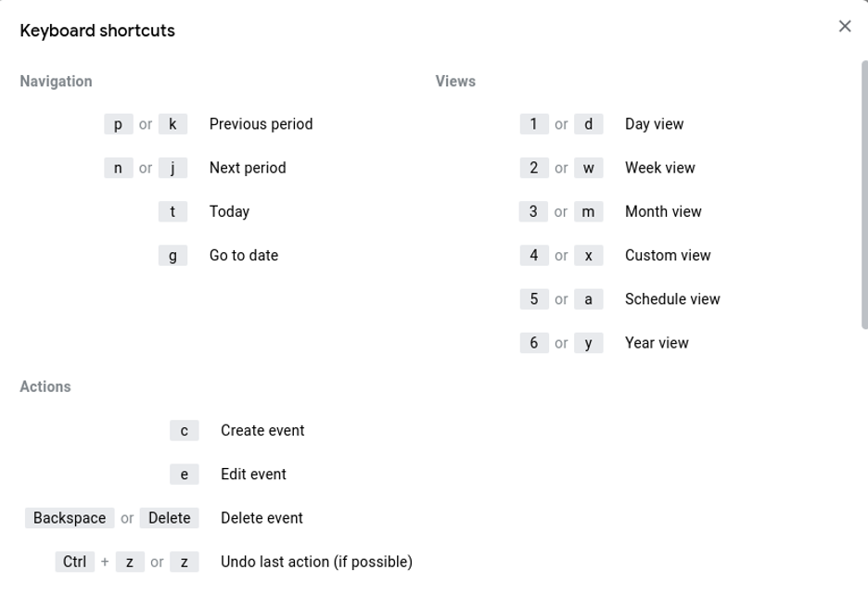Click the 't' key chip for Today
868x595 pixels.
click(172, 211)
